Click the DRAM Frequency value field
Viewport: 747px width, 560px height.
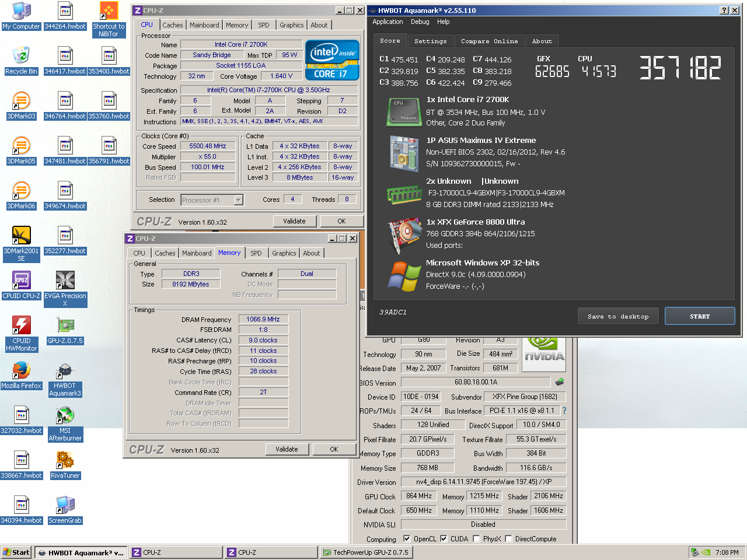coord(263,319)
